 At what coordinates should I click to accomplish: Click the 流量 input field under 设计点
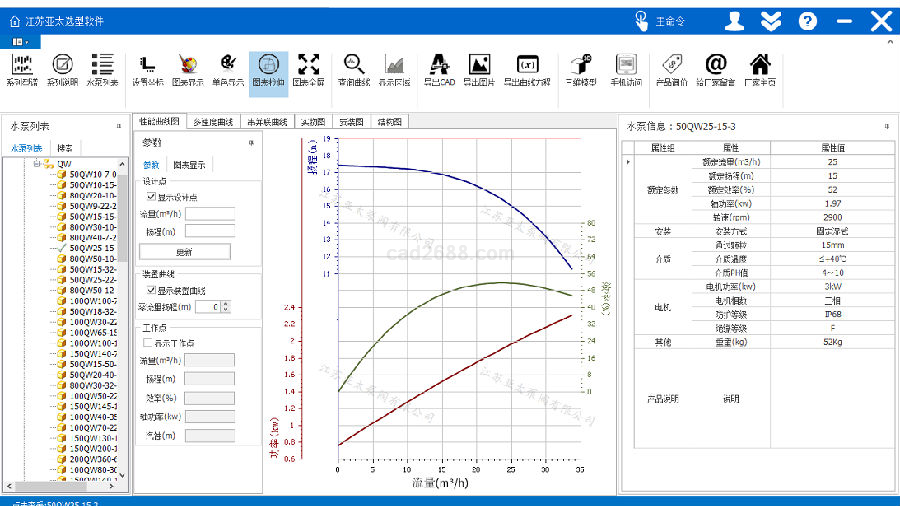point(210,214)
